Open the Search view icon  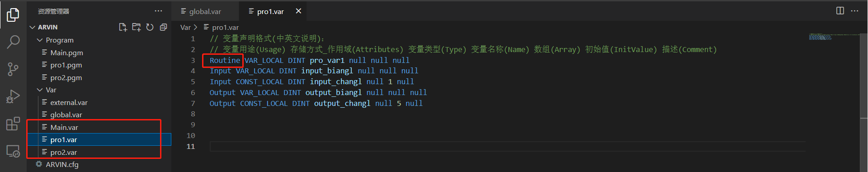pyautogui.click(x=13, y=42)
